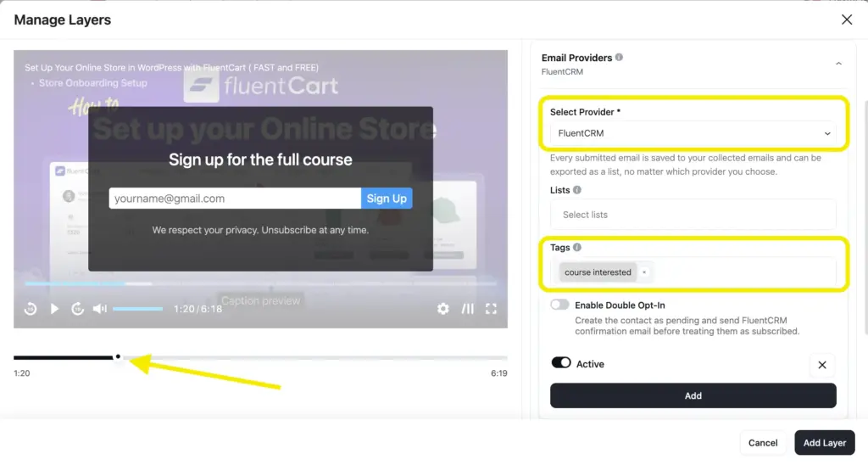Open the Select lists field
Screen dimensions: 868x465
pos(693,215)
